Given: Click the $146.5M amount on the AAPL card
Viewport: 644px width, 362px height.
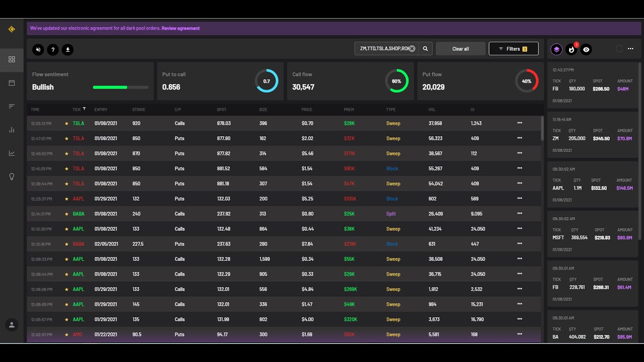Looking at the screenshot, I should coord(624,188).
